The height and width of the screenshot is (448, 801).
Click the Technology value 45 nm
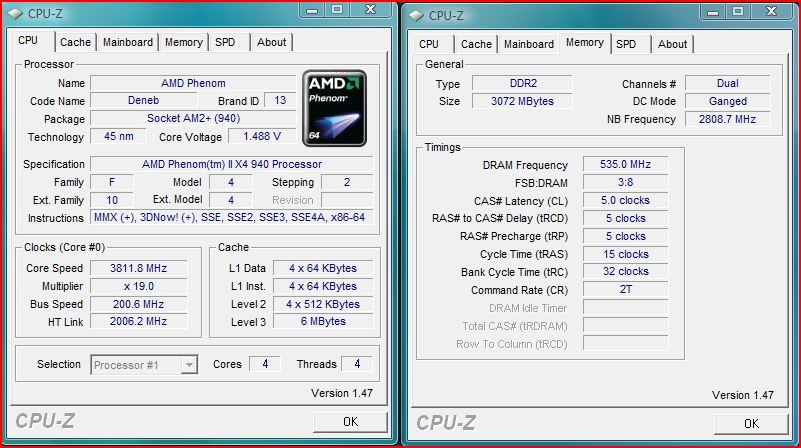[x=119, y=136]
